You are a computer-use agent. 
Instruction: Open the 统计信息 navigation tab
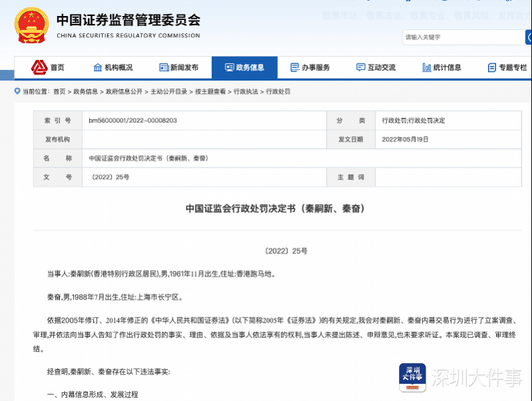coord(442,68)
